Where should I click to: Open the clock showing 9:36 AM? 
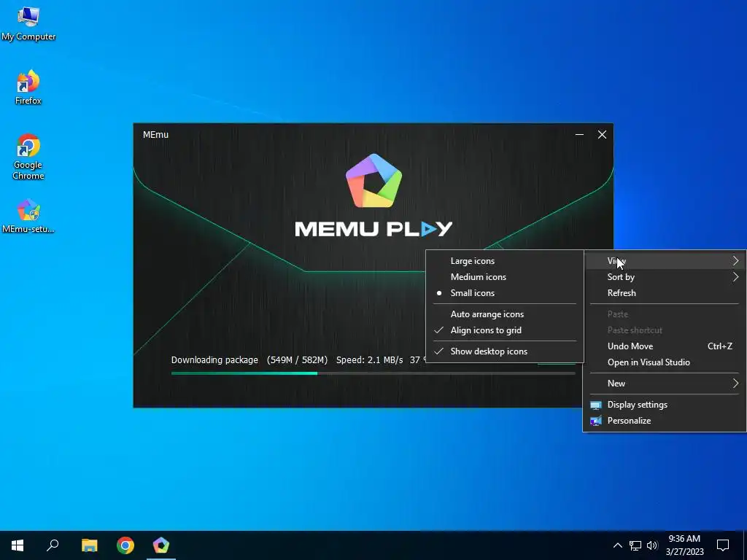(684, 545)
